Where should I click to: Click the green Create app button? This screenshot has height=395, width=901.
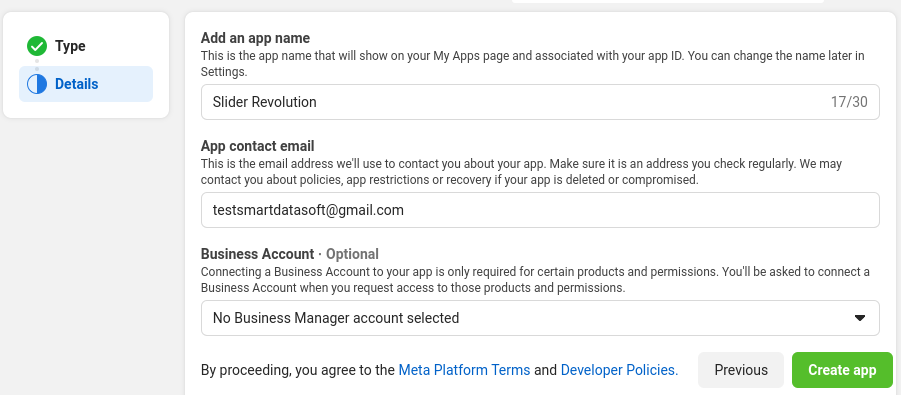[x=842, y=370]
